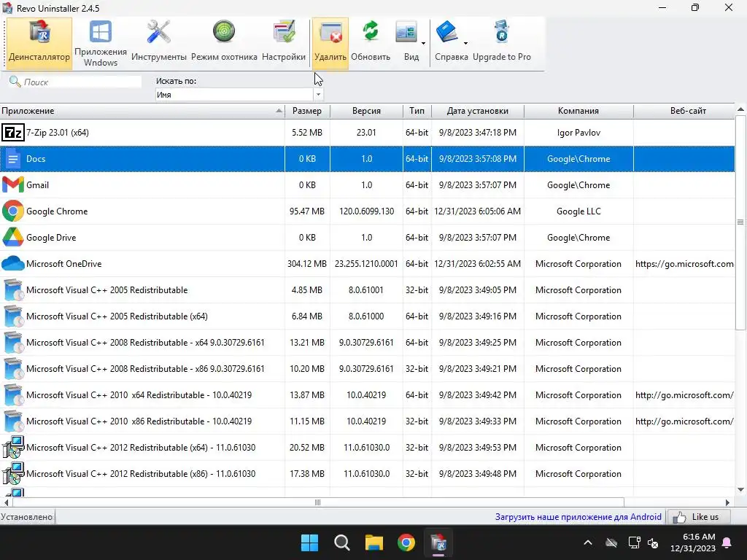The image size is (747, 560).
Task: Click the Google Drive icon
Action: 13,237
